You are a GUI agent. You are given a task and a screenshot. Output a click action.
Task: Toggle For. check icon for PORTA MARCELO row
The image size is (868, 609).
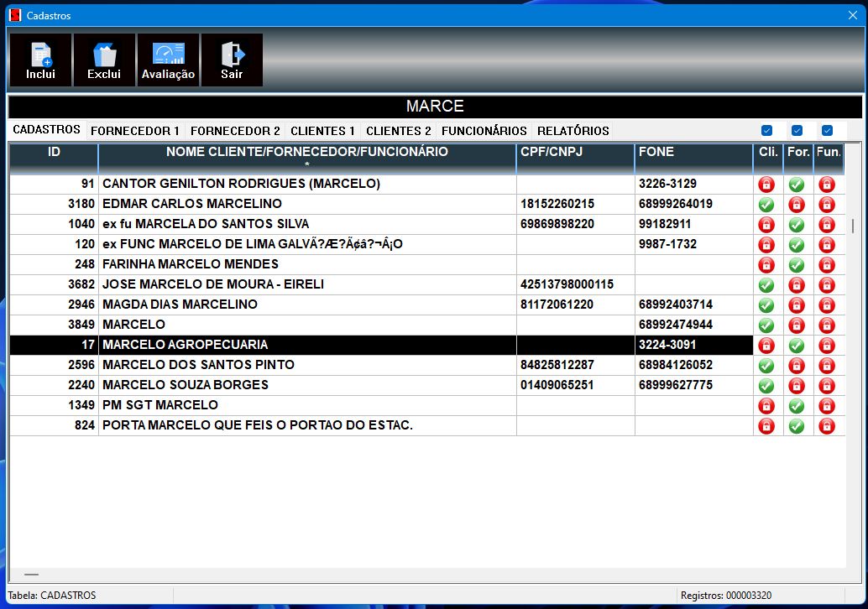797,426
